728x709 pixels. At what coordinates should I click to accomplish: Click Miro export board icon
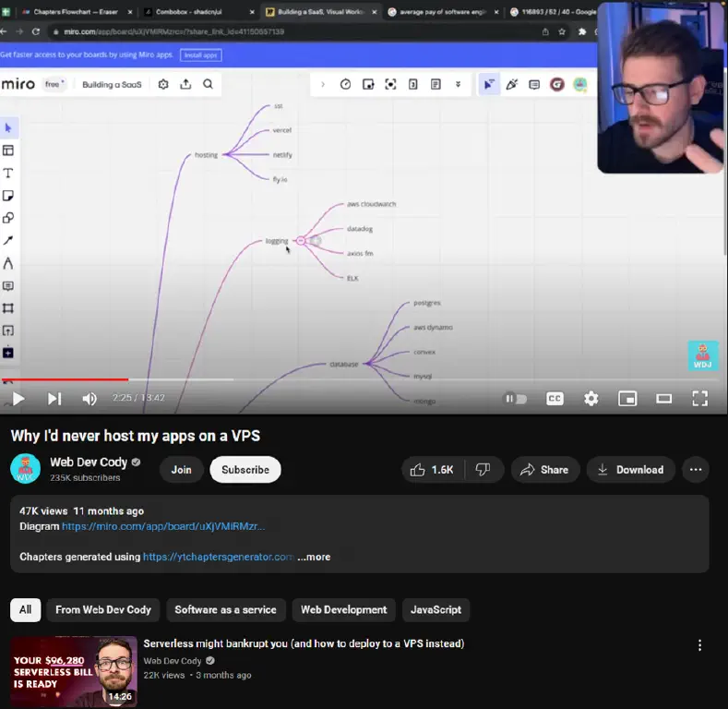(x=185, y=84)
